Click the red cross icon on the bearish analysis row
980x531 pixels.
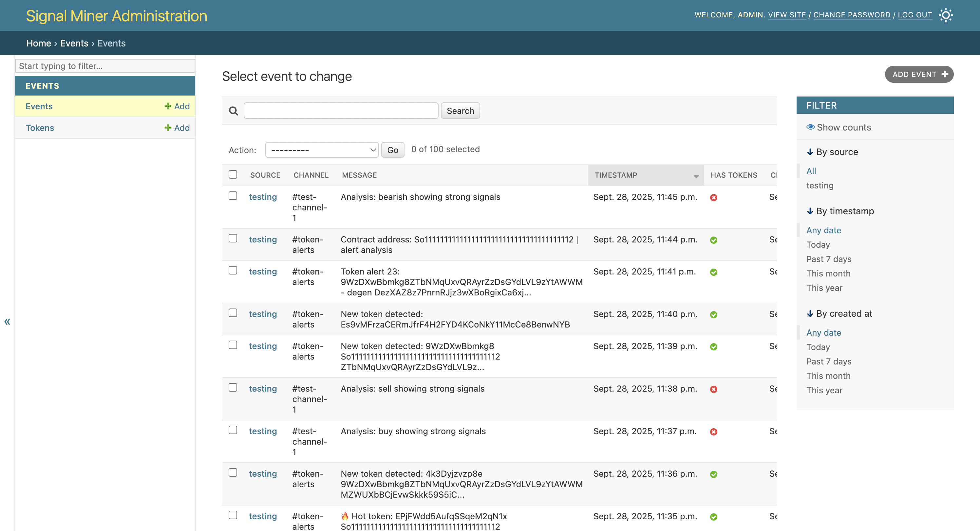click(714, 197)
